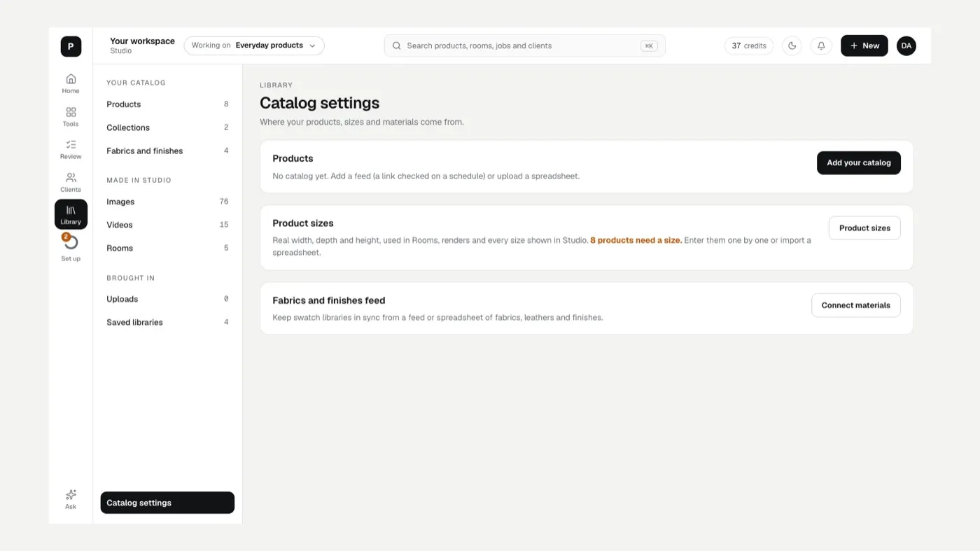Viewport: 980px width, 551px height.
Task: Click the Catalog settings page heading
Action: [x=319, y=103]
